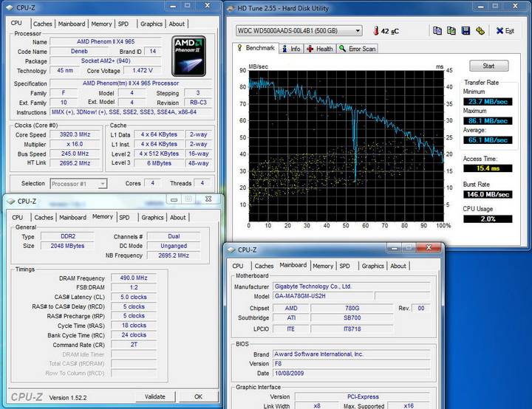Switch to the Health tab in HD Tune
Image resolution: width=532 pixels, height=409 pixels.
320,49
